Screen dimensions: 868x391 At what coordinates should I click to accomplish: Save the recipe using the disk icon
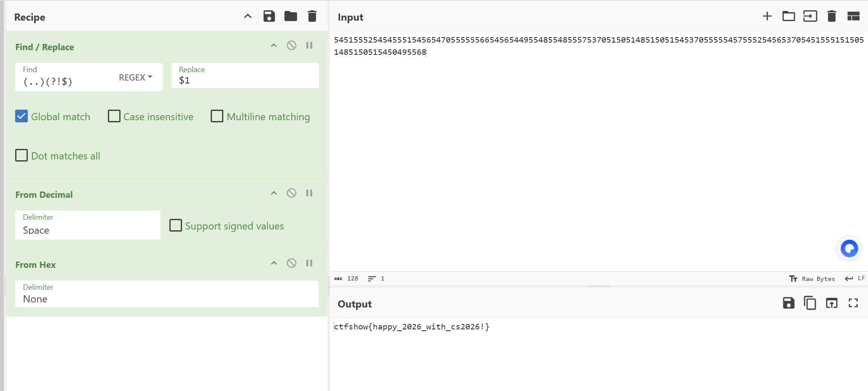pyautogui.click(x=269, y=16)
